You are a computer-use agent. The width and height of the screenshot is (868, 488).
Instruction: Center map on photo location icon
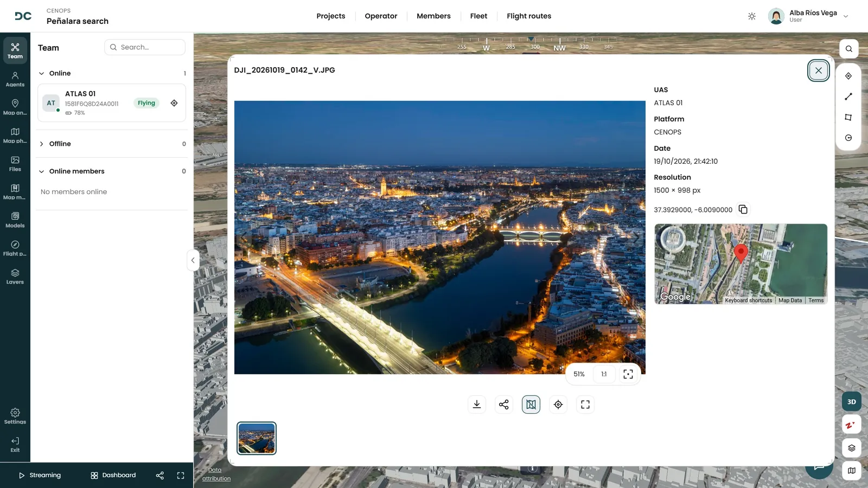point(558,404)
